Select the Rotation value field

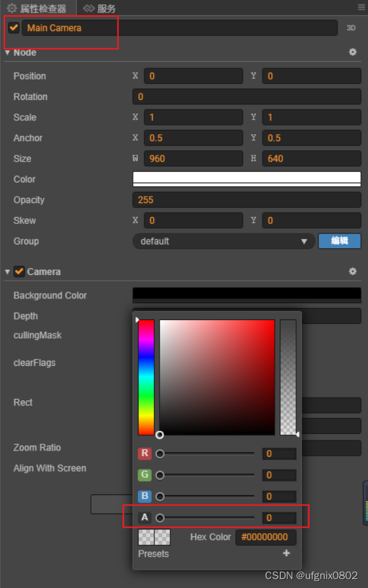247,97
